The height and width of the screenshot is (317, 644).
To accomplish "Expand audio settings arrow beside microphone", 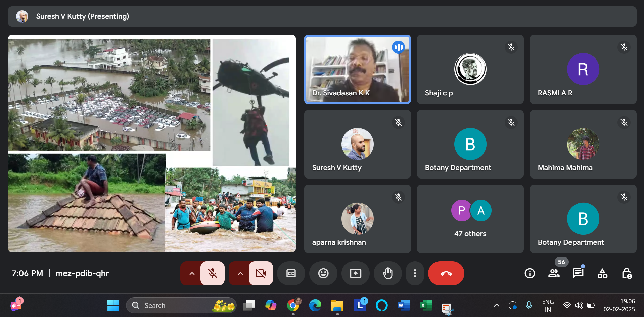I will point(192,273).
